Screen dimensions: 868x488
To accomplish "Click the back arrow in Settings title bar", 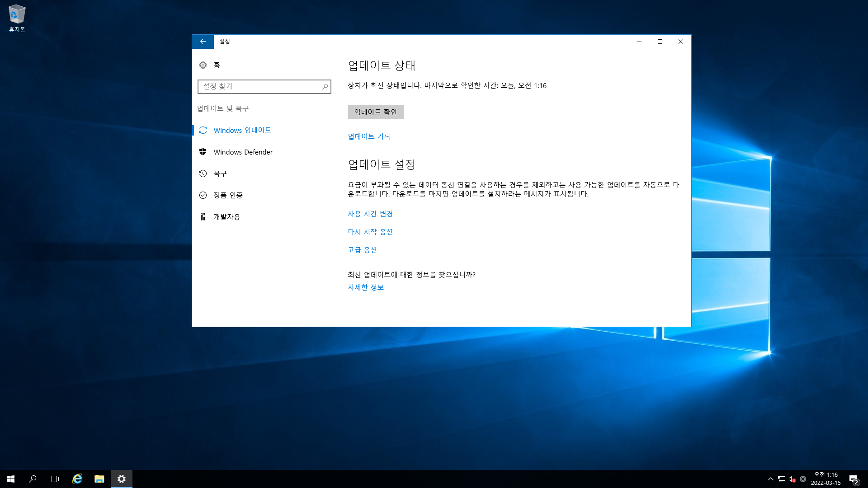I will (x=203, y=42).
